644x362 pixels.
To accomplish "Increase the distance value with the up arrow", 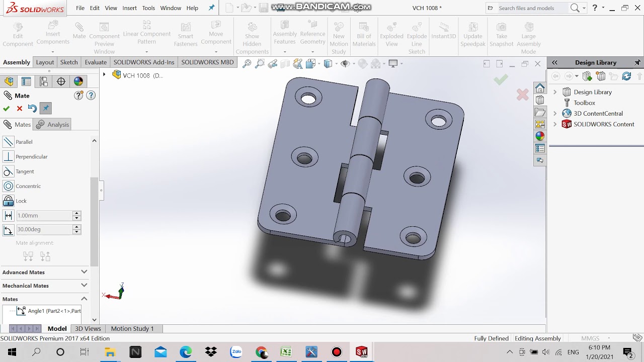I will pyautogui.click(x=76, y=213).
